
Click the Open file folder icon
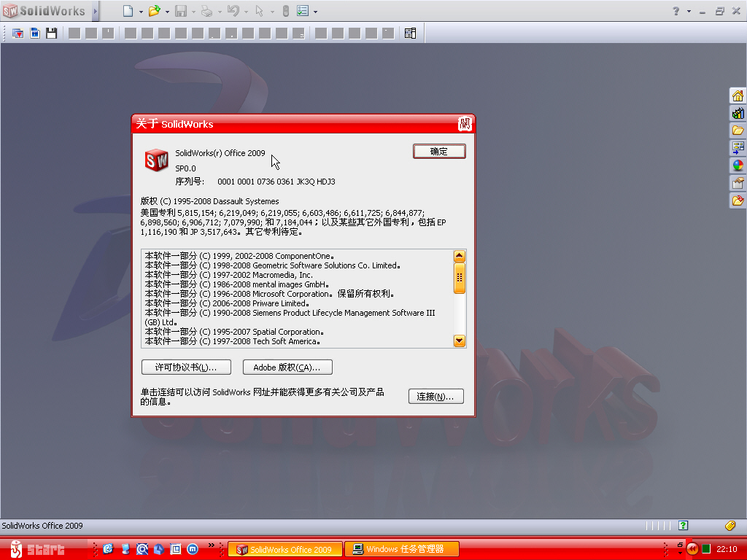pos(154,11)
